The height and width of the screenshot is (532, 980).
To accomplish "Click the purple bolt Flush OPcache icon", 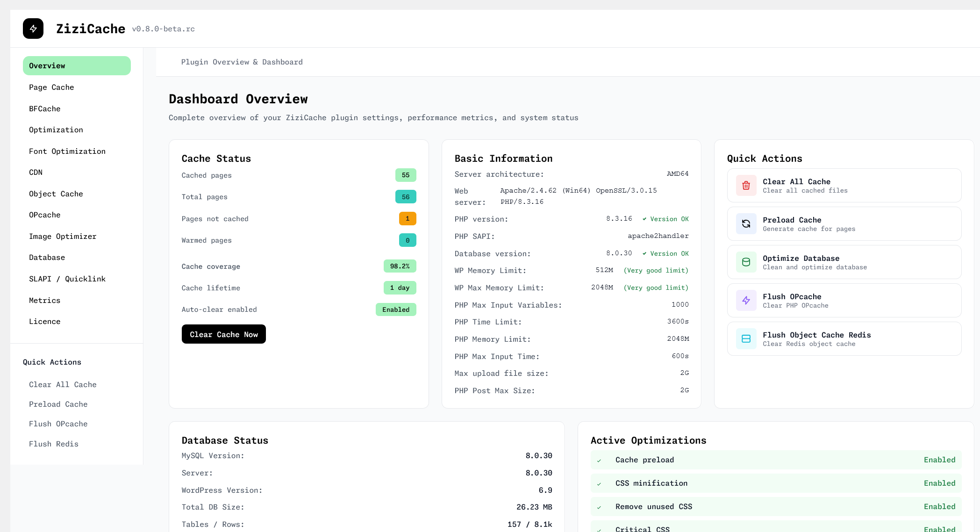I will click(746, 301).
